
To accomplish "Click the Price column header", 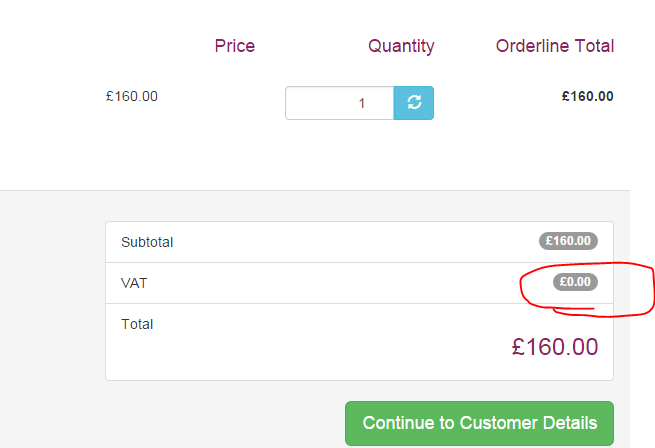I will [x=235, y=46].
